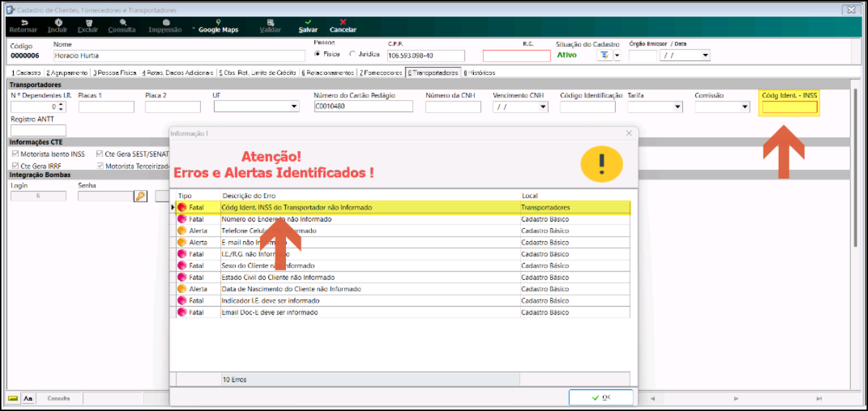Viewport: 868px width, 411px height.
Task: Switch to the 3 Pessoa Física tab
Action: pos(115,73)
